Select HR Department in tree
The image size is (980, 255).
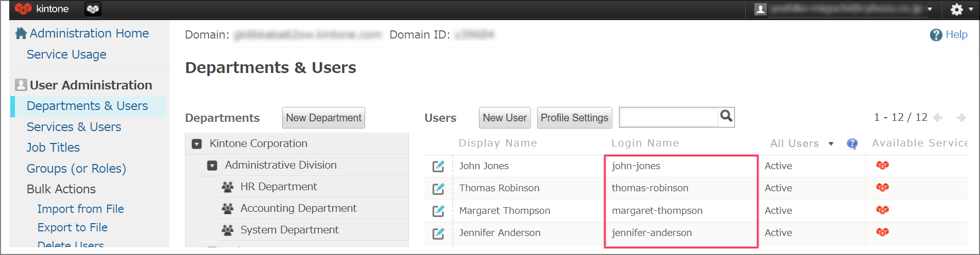click(x=279, y=187)
